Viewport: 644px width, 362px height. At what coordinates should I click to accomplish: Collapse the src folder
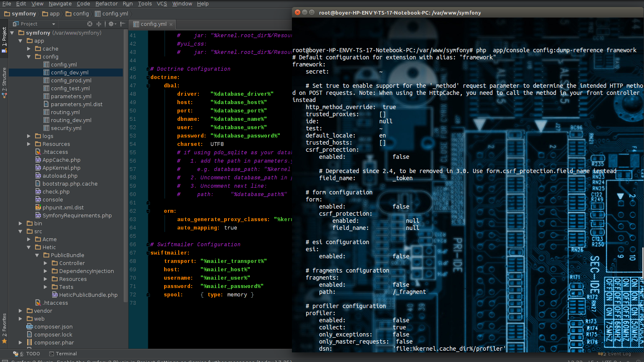point(20,231)
